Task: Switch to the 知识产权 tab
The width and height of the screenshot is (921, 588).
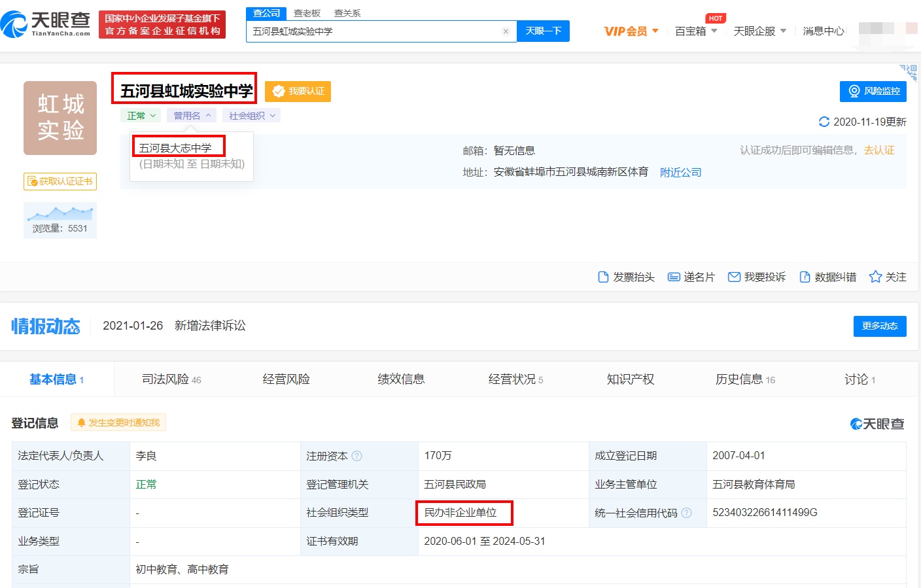Action: coord(630,379)
